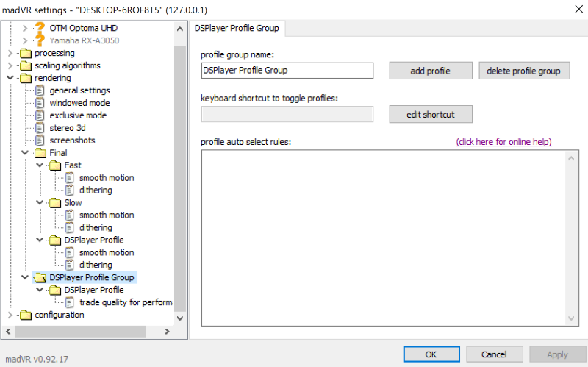Expand the configuration folder
This screenshot has width=588, height=367.
10,315
